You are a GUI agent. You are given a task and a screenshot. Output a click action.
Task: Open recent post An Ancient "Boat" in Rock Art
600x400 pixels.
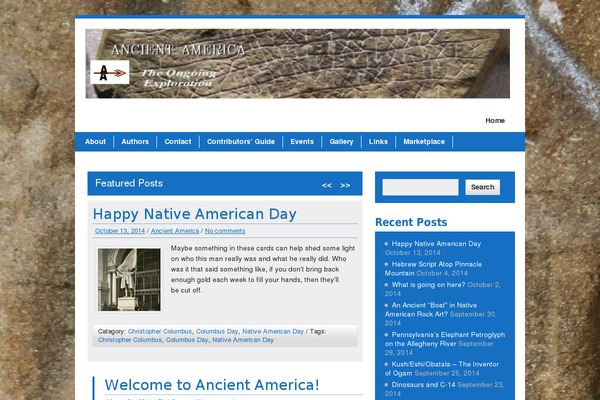coord(431,310)
